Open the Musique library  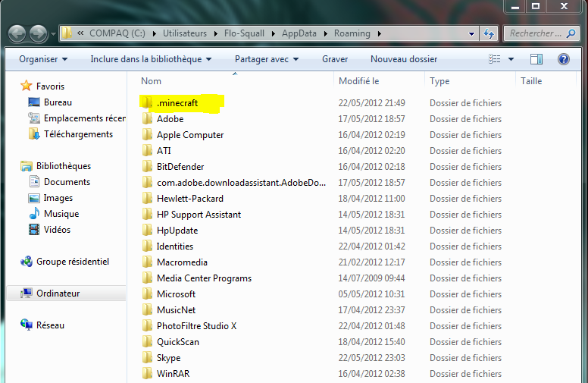61,214
